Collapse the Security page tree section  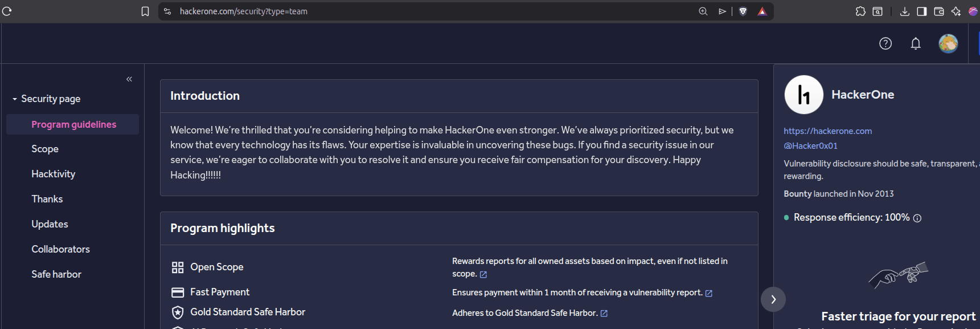coord(15,99)
